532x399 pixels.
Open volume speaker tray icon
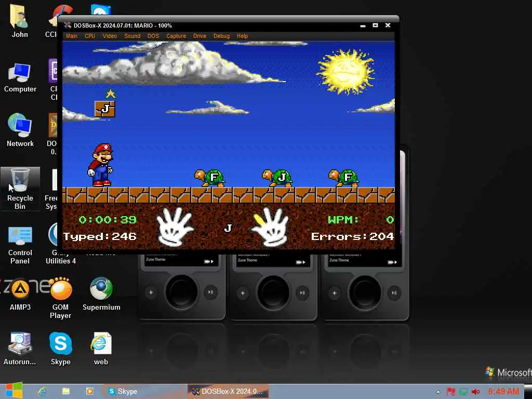(x=476, y=392)
